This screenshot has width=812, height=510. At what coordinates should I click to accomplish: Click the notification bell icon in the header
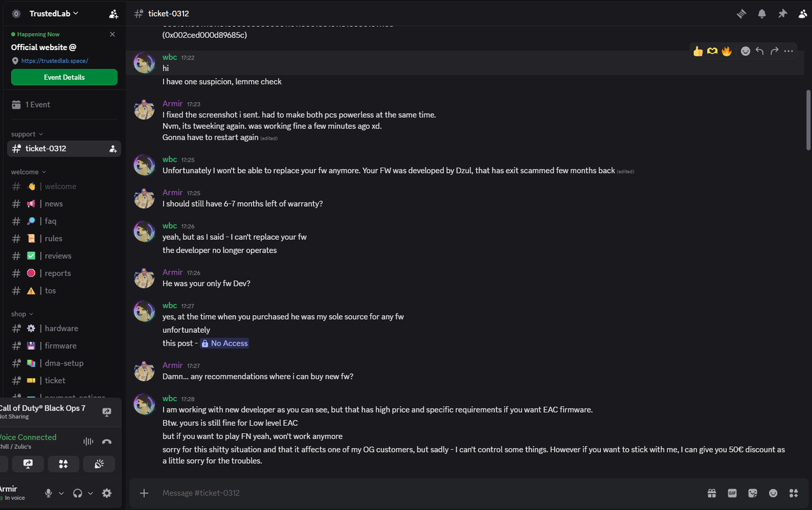[762, 13]
